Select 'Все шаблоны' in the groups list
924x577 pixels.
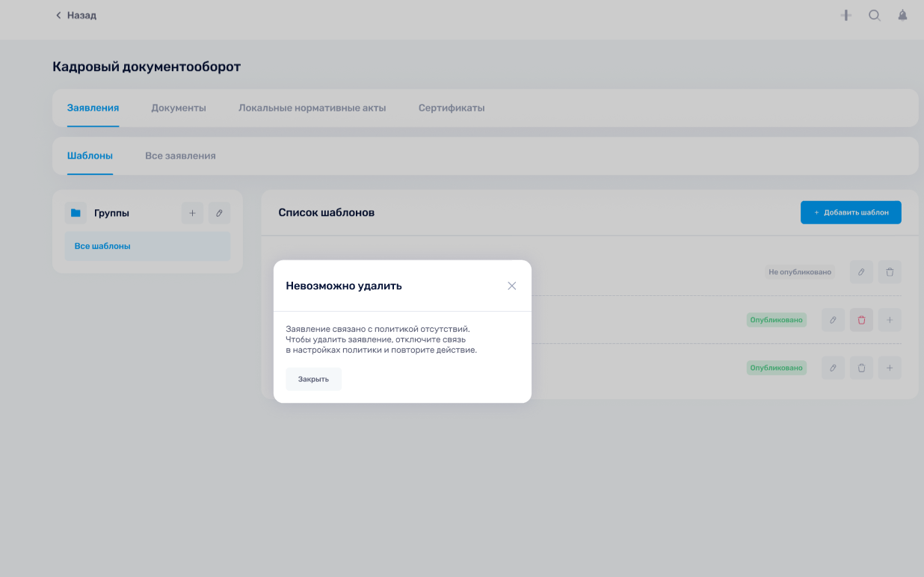pos(147,246)
